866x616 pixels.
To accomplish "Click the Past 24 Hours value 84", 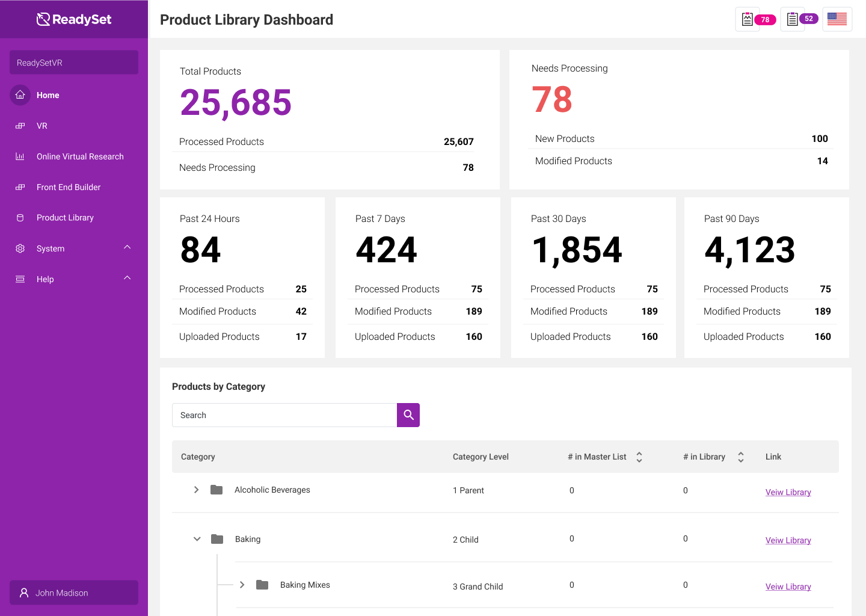I will point(201,250).
